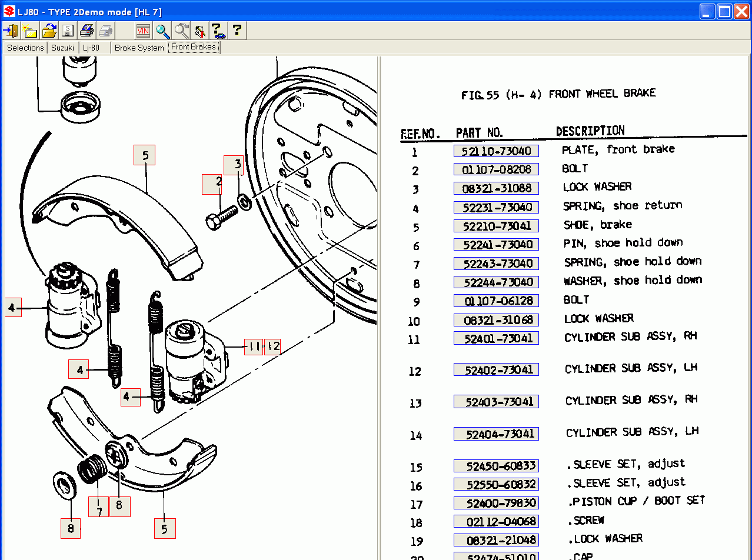The height and width of the screenshot is (560, 752).
Task: Click part number 52244-73040
Action: tap(496, 282)
